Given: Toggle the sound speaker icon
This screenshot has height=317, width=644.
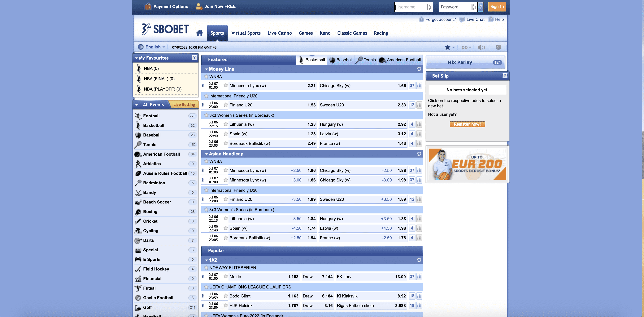Looking at the screenshot, I should point(481,47).
